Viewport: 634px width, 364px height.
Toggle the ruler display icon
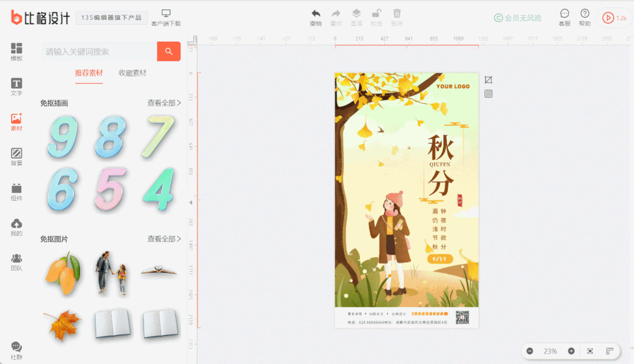coord(609,351)
